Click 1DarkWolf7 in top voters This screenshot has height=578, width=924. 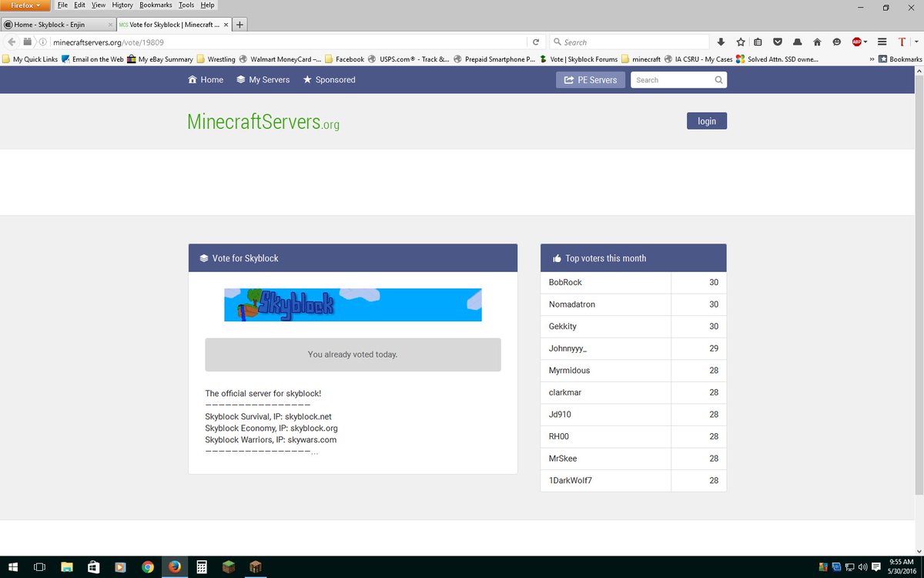point(570,480)
